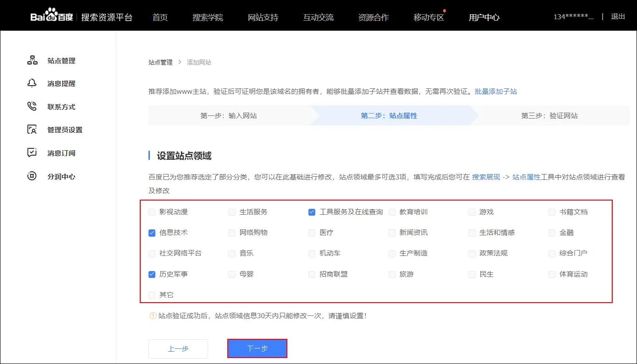Click 站点管理 in the breadcrumb
The width and height of the screenshot is (637, 364).
160,62
